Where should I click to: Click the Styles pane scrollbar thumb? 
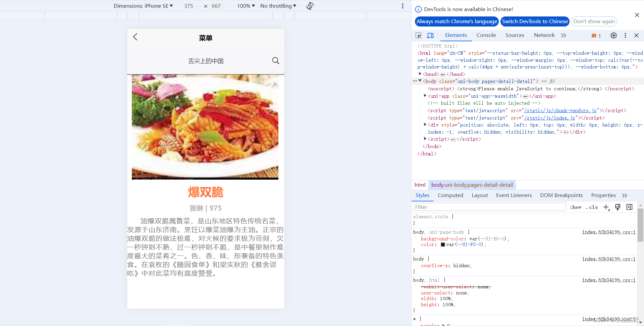(640, 225)
